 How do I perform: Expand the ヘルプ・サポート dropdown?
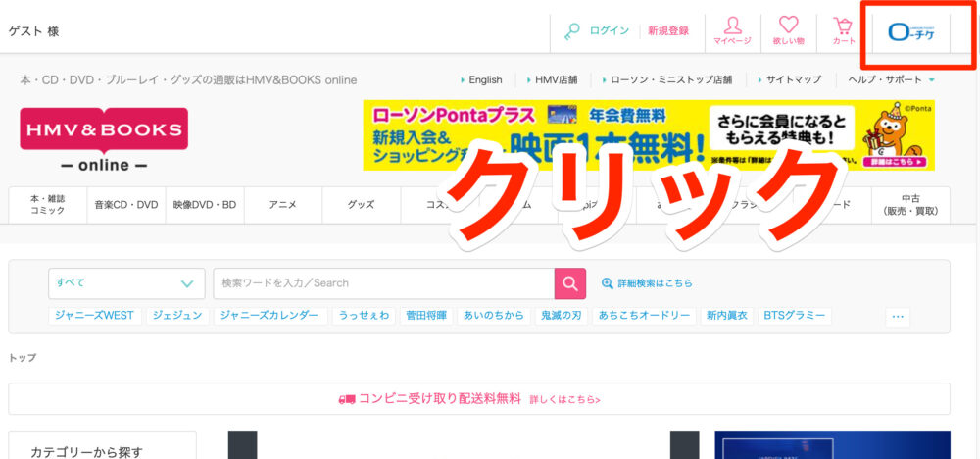891,80
